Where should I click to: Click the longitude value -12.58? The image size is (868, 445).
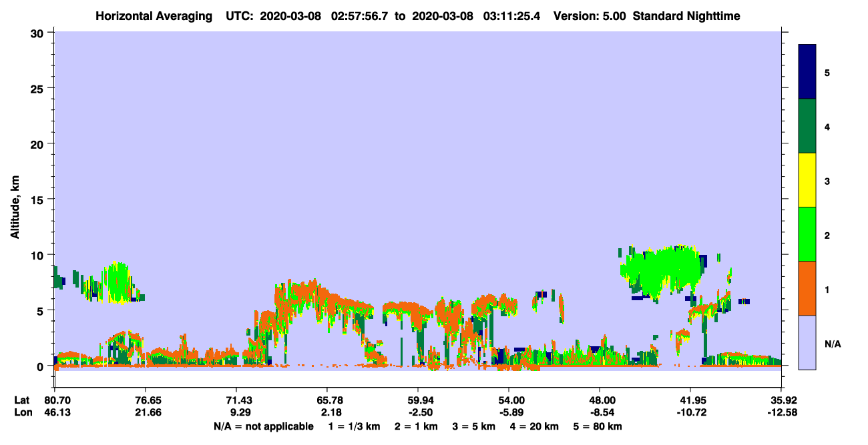pos(781,412)
